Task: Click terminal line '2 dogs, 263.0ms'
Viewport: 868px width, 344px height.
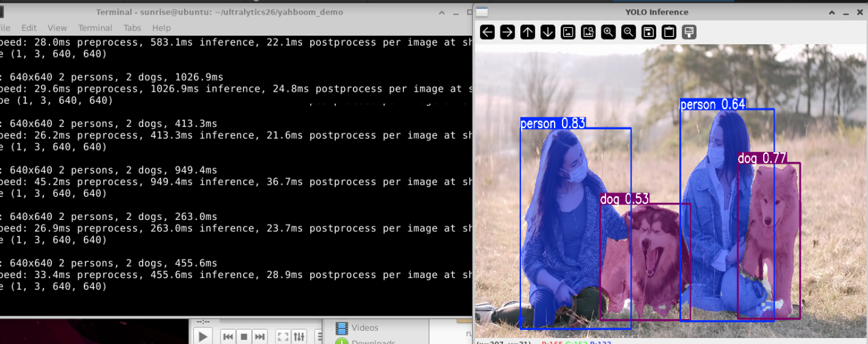Action: 108,217
